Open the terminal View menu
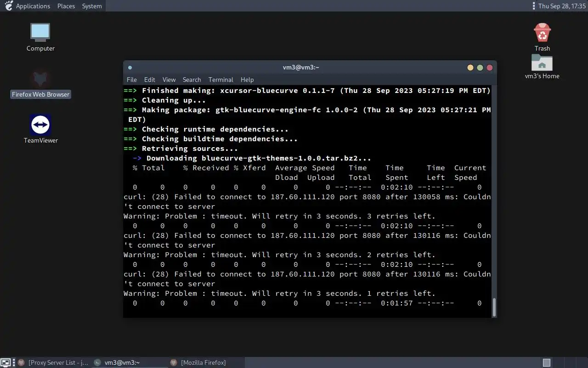Viewport: 588px width, 368px height. coord(169,80)
